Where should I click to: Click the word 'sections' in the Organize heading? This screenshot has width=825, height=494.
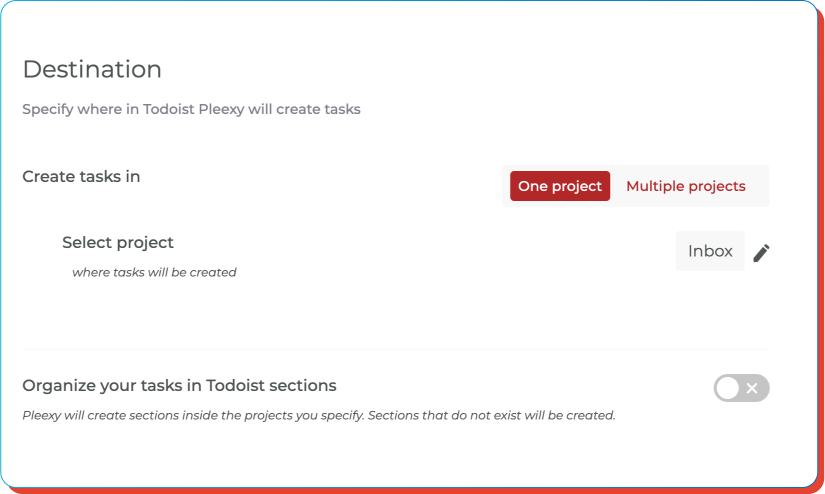tap(303, 386)
